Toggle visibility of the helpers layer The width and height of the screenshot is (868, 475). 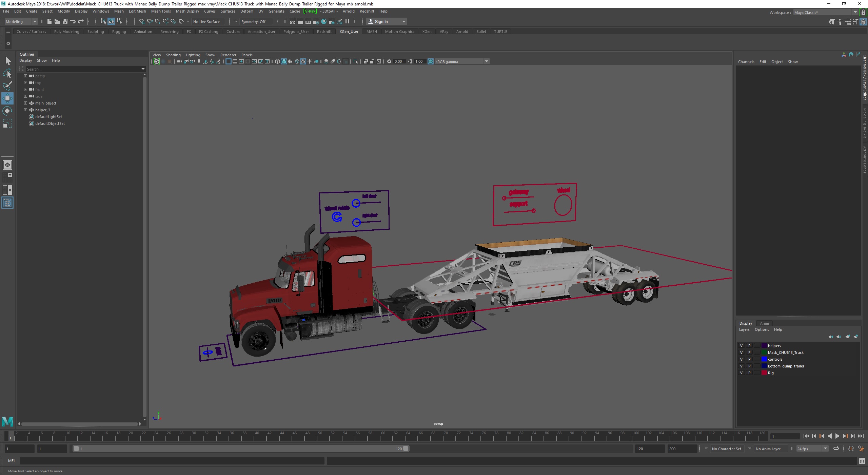pos(741,346)
